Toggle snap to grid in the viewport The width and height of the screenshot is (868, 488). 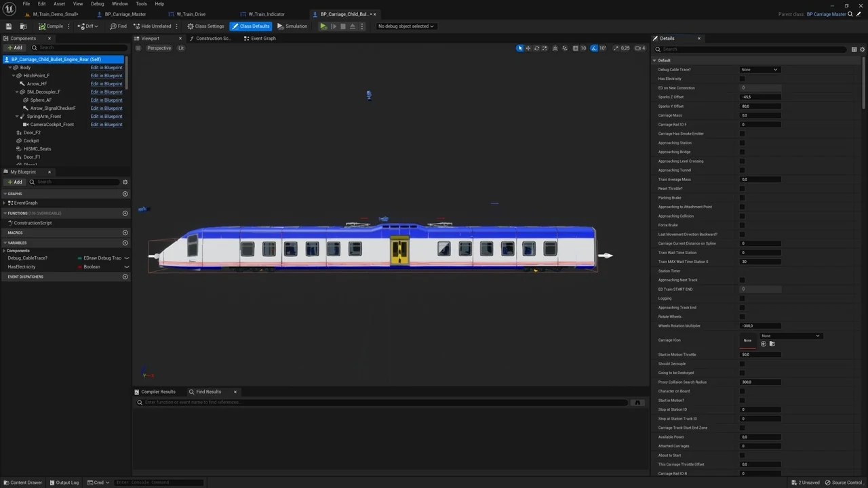576,48
